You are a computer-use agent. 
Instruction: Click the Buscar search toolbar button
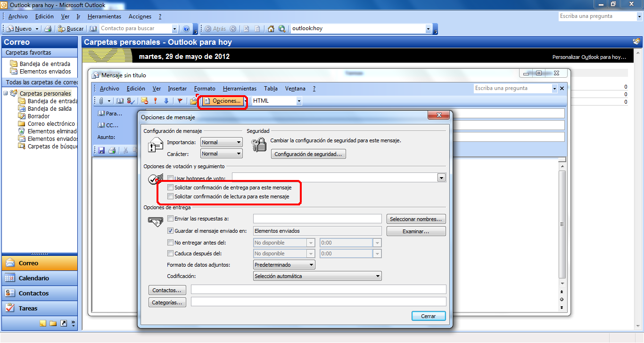click(x=71, y=29)
